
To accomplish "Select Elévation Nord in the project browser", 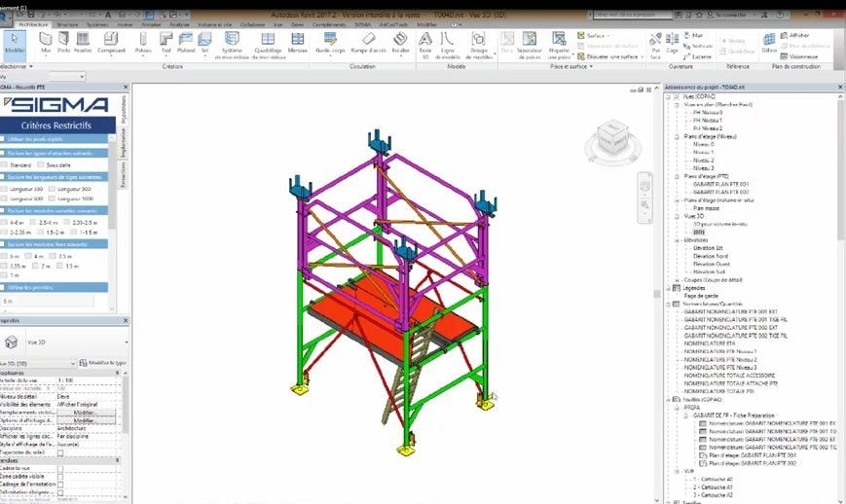I will (x=709, y=255).
